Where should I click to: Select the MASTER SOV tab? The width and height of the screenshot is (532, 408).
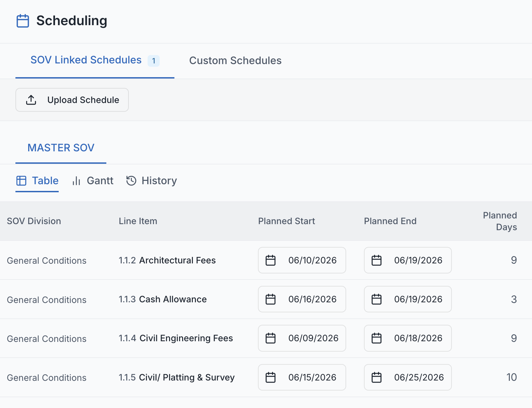61,148
